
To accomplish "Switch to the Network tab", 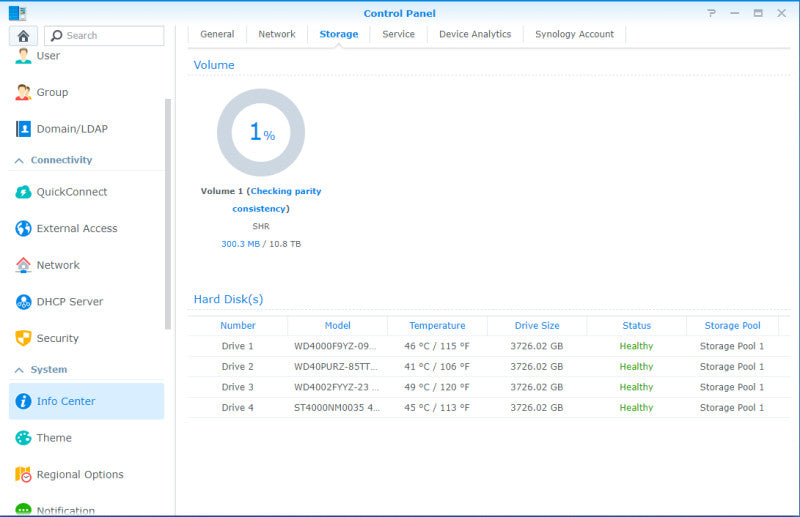I will click(277, 34).
